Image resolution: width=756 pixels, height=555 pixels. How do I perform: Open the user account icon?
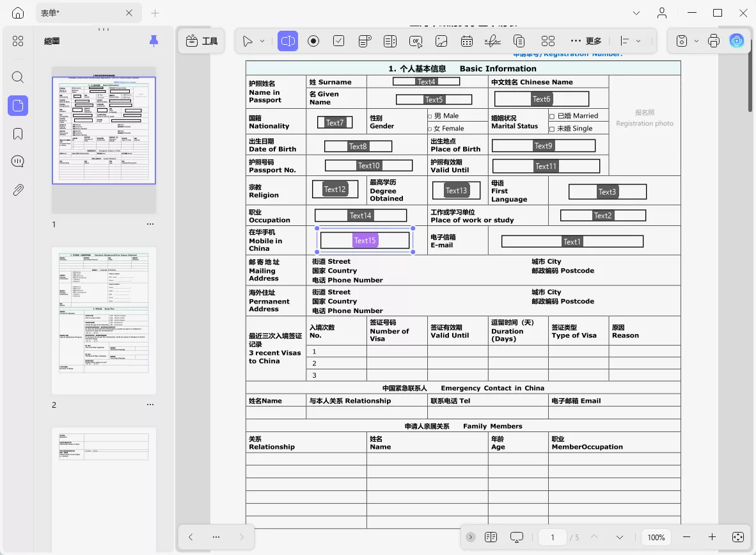point(662,13)
